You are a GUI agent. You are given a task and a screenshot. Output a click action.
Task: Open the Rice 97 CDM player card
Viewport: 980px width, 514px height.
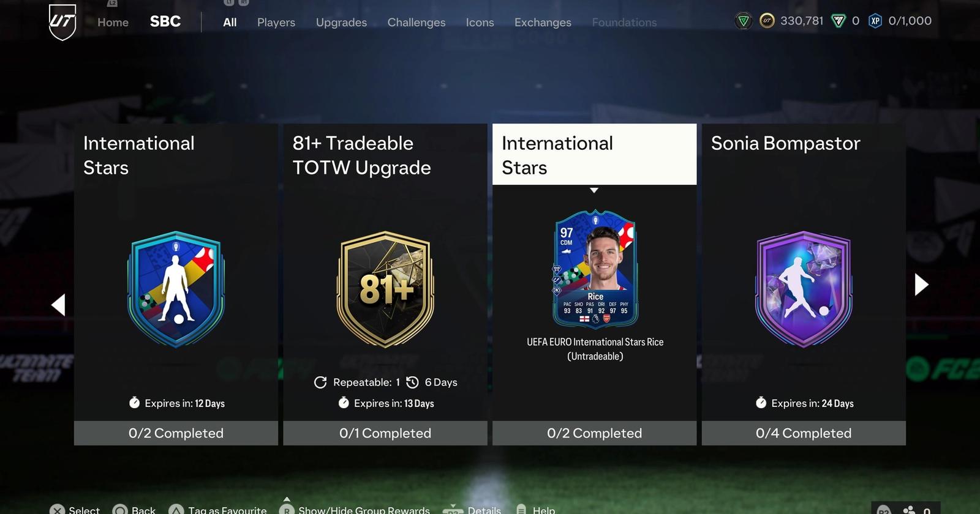pos(595,269)
